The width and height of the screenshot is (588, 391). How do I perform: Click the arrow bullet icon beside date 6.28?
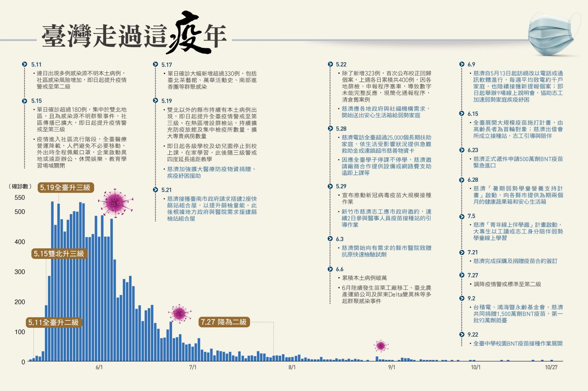point(462,180)
